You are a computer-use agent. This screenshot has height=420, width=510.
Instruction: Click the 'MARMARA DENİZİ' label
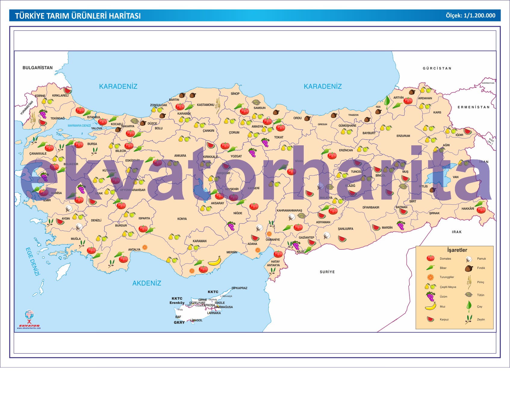pos(79,125)
